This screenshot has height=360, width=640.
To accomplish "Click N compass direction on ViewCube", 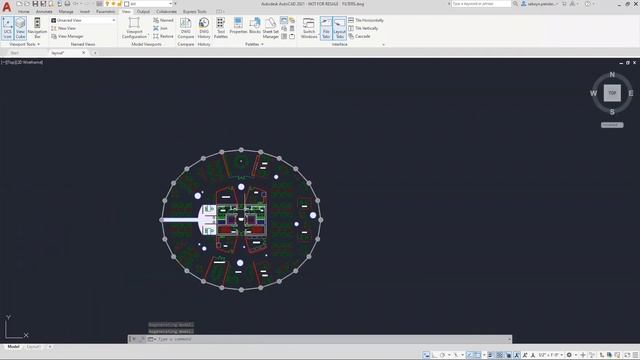I will (612, 75).
